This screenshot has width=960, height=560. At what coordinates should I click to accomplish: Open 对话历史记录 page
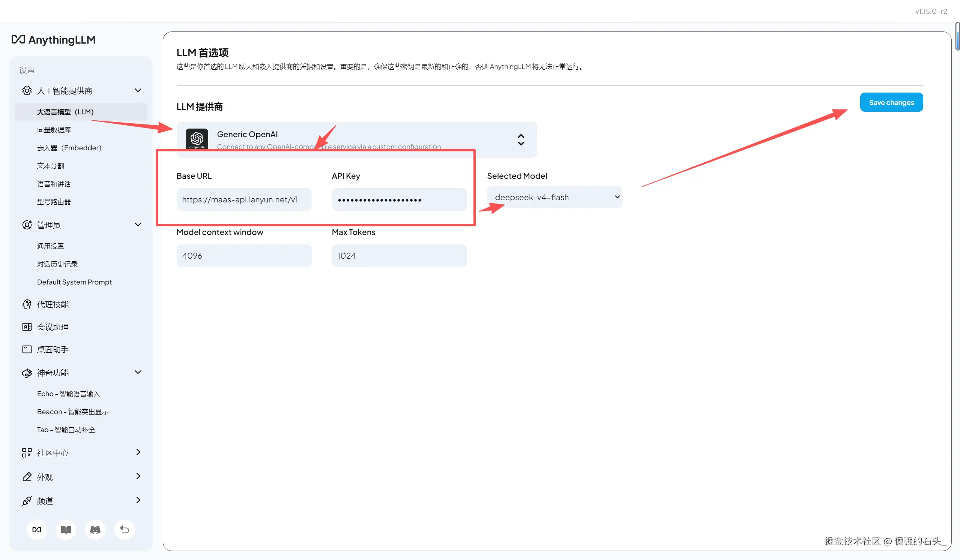57,264
